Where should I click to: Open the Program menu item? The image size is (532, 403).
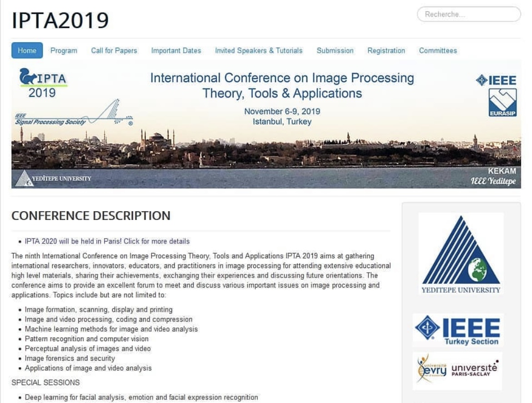(64, 50)
